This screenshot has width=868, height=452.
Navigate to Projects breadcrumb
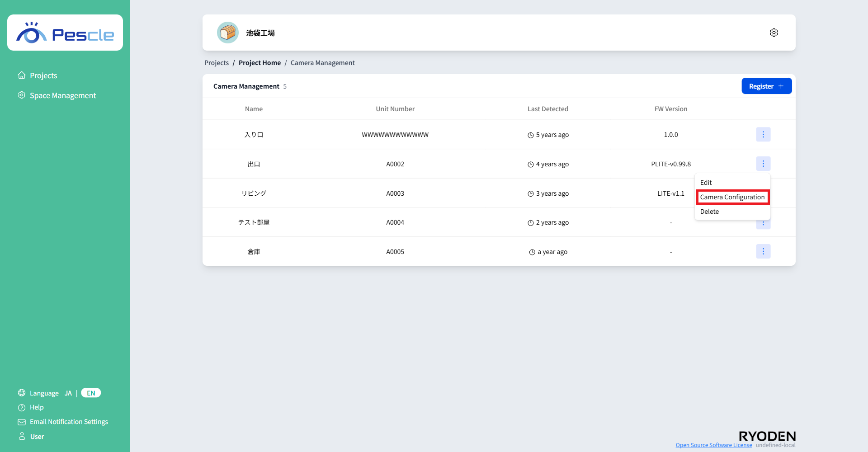(x=217, y=63)
